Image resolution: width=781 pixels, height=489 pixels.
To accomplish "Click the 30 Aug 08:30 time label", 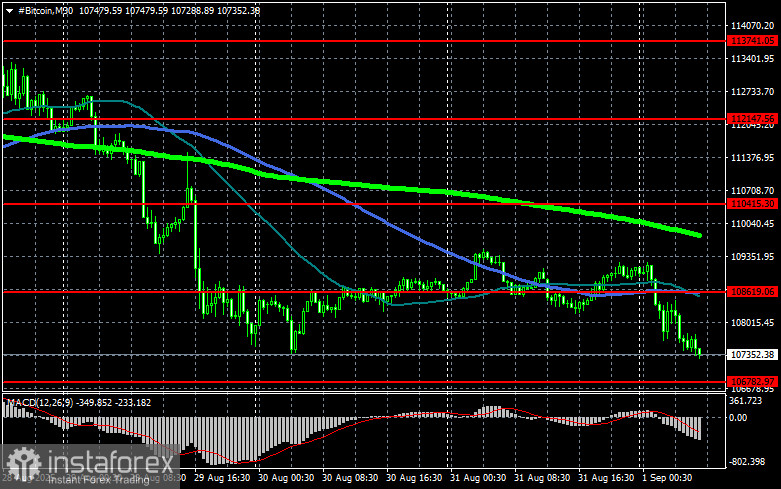I will click(350, 478).
